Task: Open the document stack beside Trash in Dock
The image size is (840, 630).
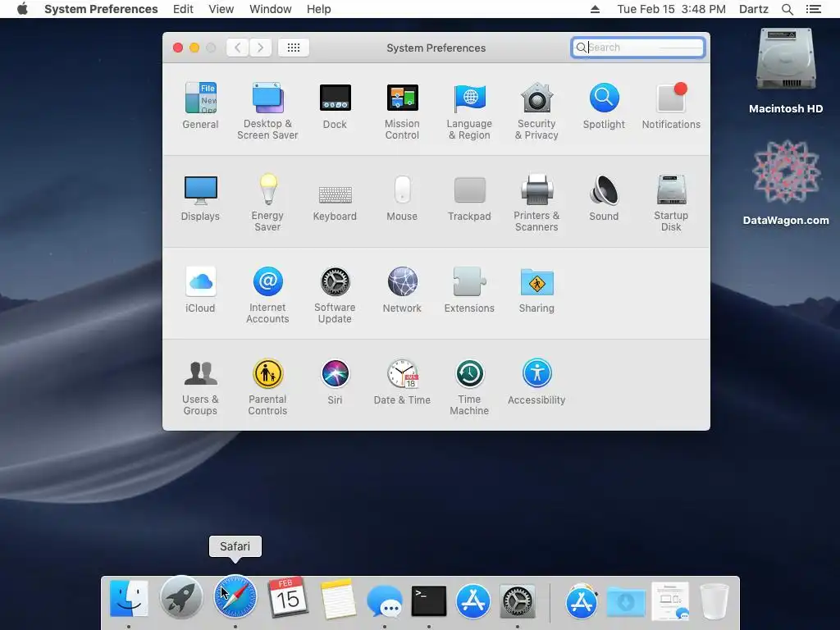Action: pos(670,600)
